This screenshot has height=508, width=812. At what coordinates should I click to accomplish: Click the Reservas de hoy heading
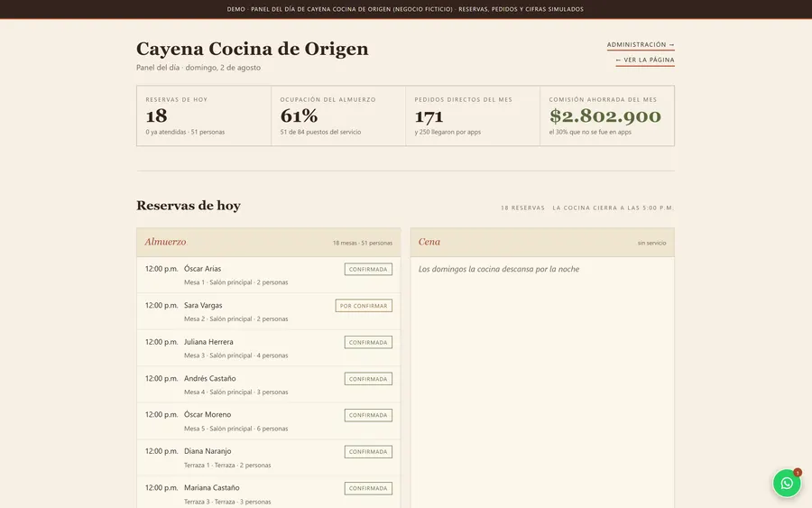tap(189, 206)
